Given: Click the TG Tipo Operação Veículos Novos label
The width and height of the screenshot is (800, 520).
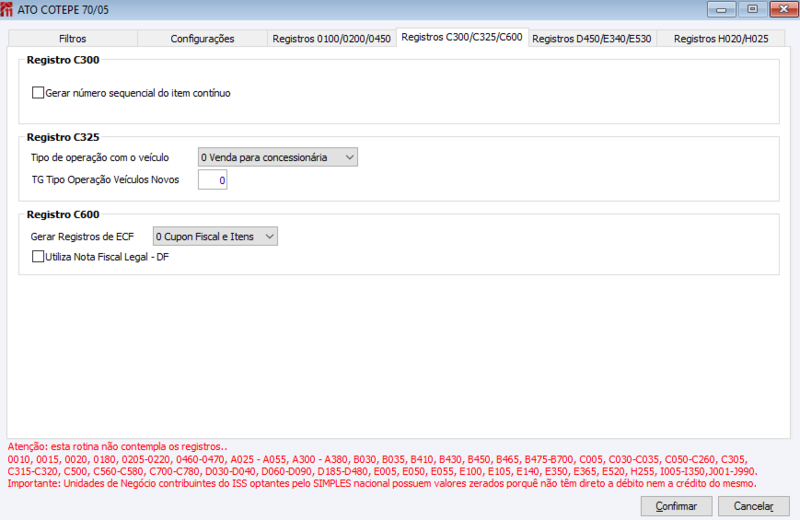Looking at the screenshot, I should click(x=105, y=180).
